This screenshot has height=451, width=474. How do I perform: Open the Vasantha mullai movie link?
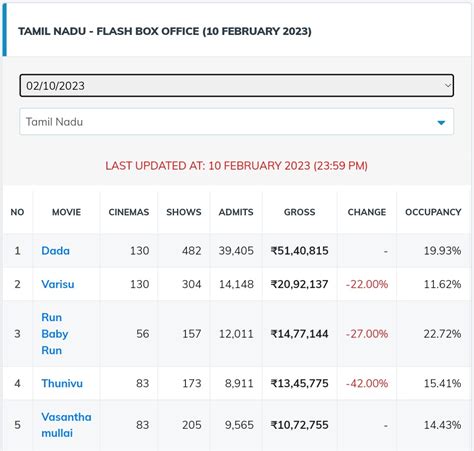66,425
